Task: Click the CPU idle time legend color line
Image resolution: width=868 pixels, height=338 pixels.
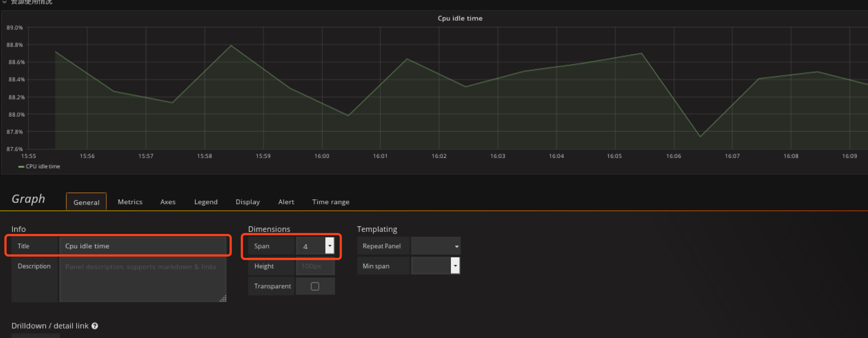Action: tap(21, 167)
